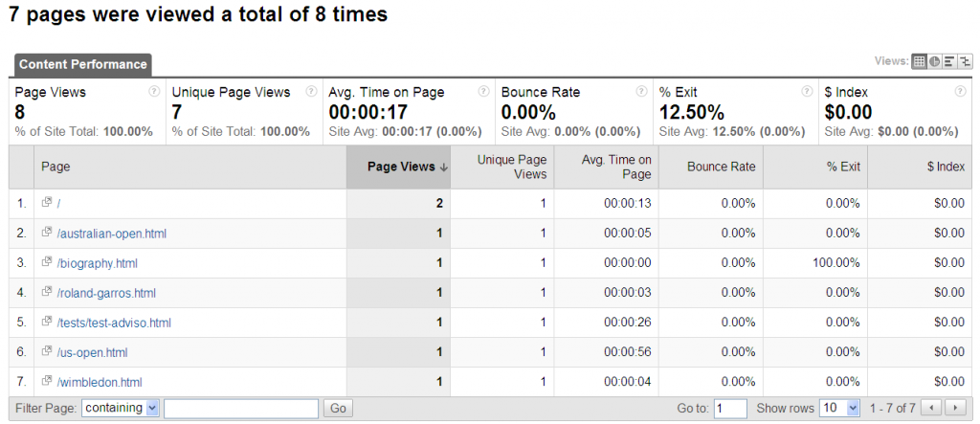The image size is (980, 424).
Task: Click help icon for Bounce Rate summary
Action: pos(640,92)
